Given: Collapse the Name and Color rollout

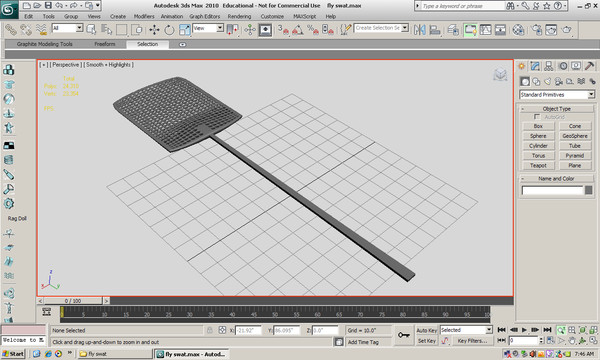Looking at the screenshot, I should pyautogui.click(x=556, y=179).
